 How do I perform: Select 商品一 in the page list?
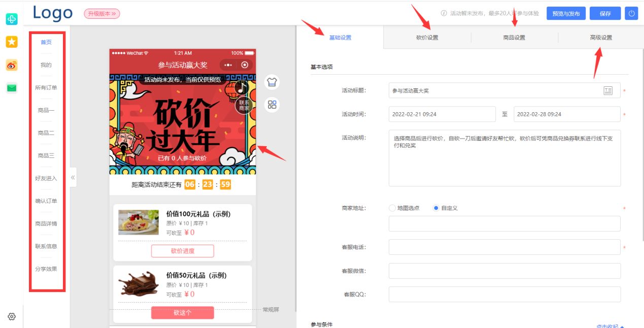pos(46,110)
